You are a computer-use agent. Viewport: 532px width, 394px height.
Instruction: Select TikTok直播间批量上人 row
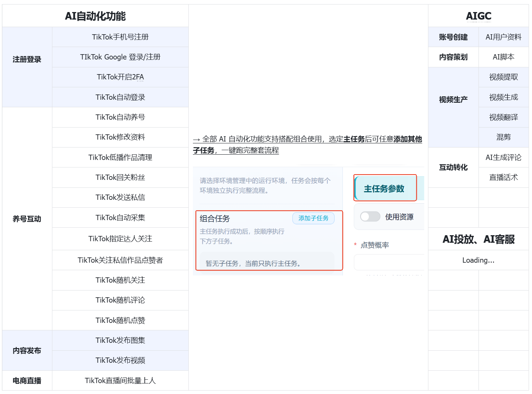[120, 380]
